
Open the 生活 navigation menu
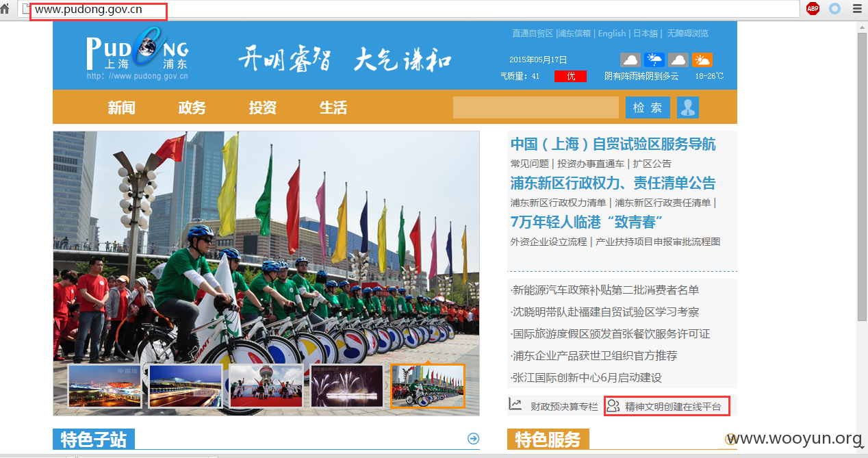coord(333,107)
